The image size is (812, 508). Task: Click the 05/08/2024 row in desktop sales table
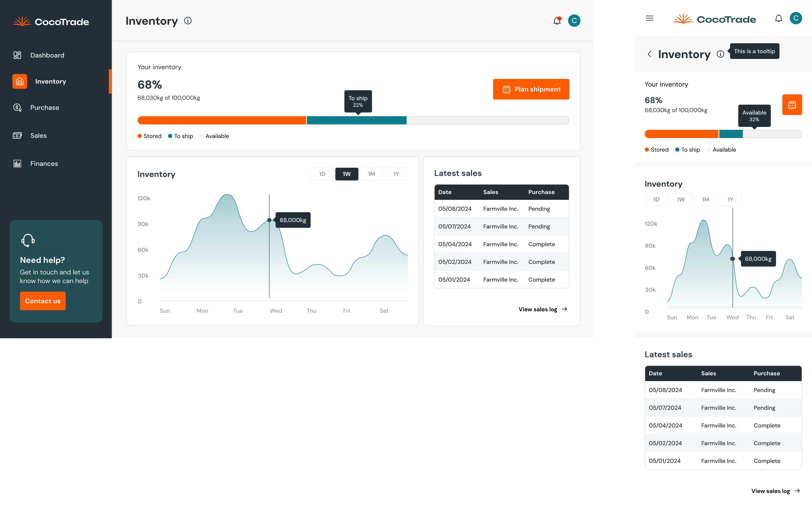[x=502, y=209]
